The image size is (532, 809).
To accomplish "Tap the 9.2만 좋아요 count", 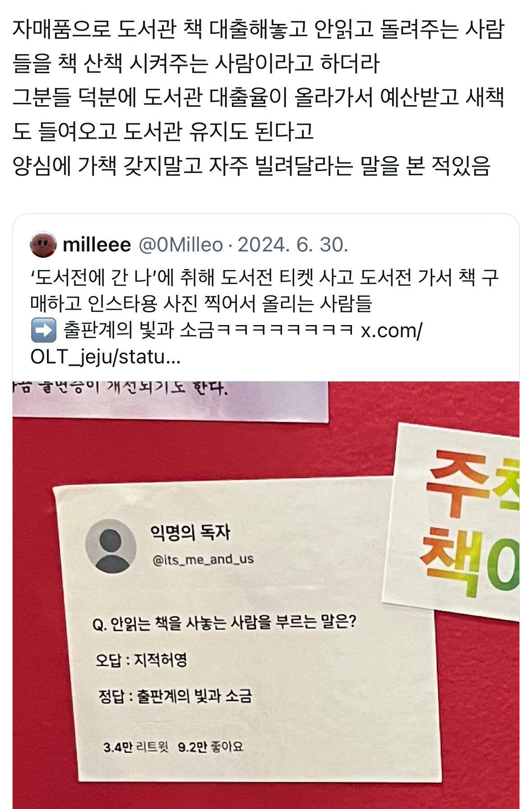I will 210,747.
